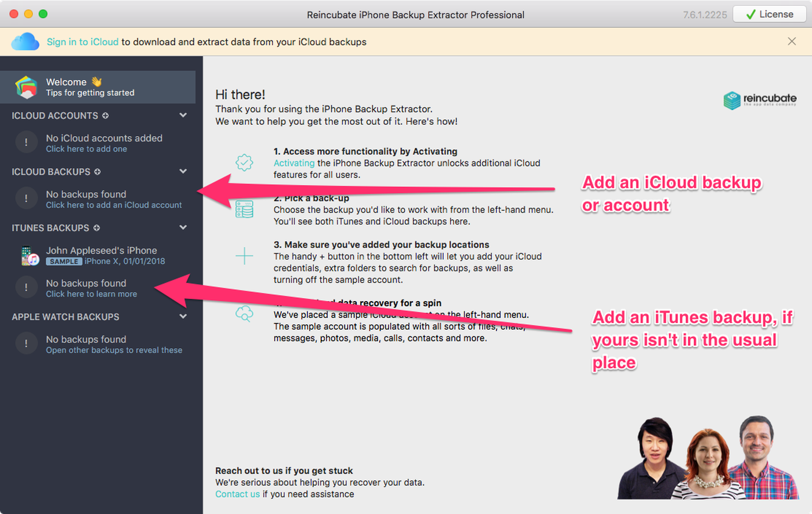The height and width of the screenshot is (514, 812).
Task: Click the Activating badge icon
Action: click(x=244, y=162)
